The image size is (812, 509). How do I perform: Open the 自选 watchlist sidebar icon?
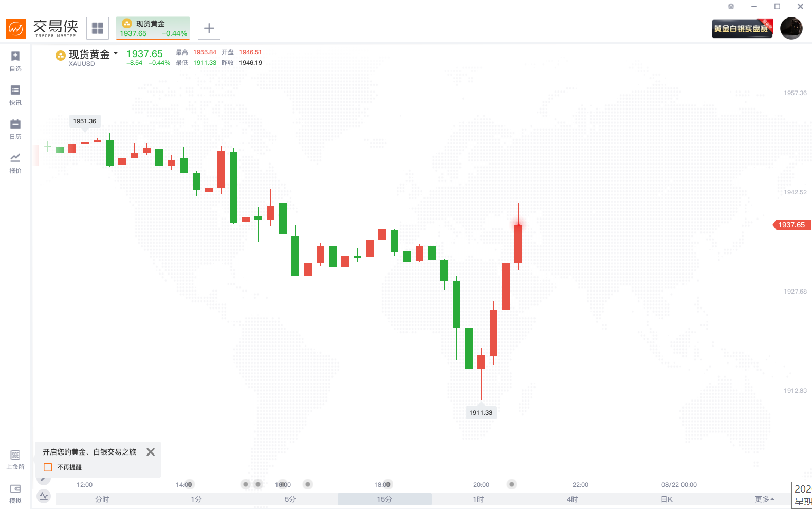[15, 61]
